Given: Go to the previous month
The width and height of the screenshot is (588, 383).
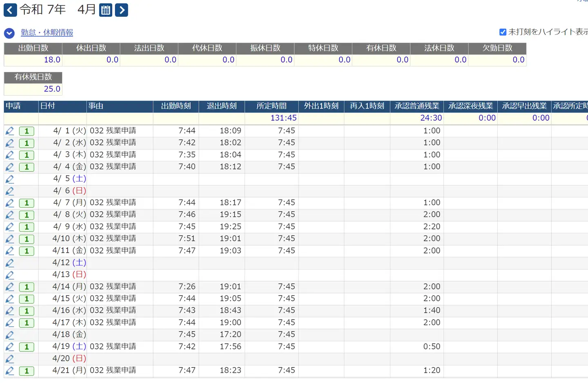Looking at the screenshot, I should [x=10, y=10].
